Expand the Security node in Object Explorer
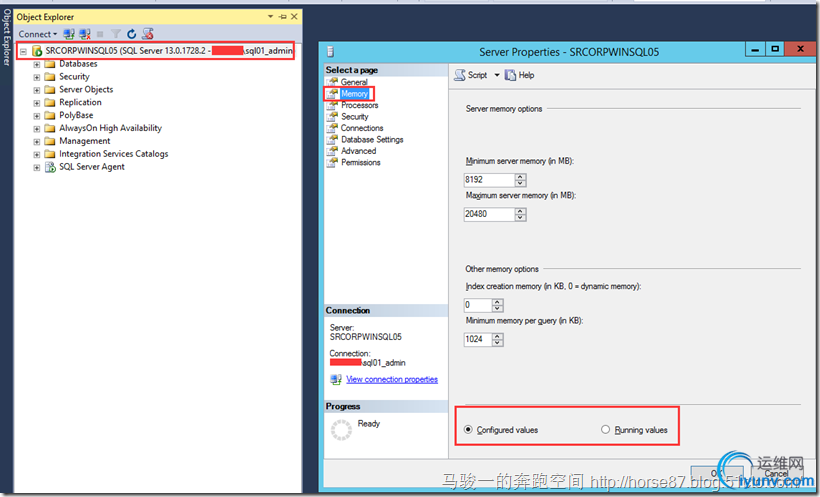This screenshot has height=497, width=820. coord(37,77)
